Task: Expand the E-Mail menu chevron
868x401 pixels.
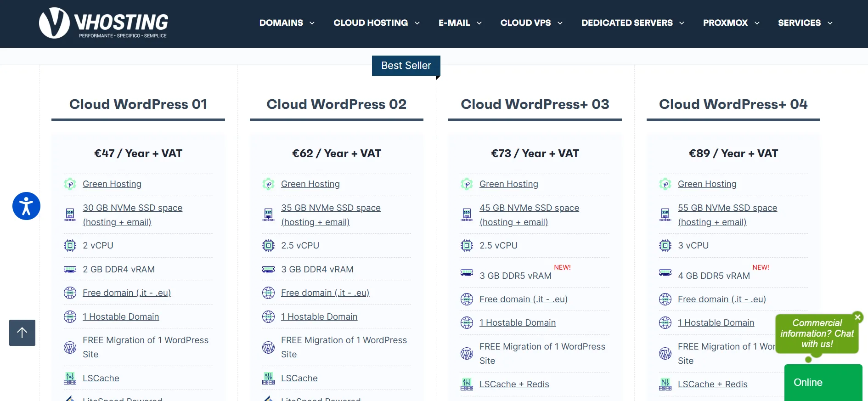Action: [479, 23]
